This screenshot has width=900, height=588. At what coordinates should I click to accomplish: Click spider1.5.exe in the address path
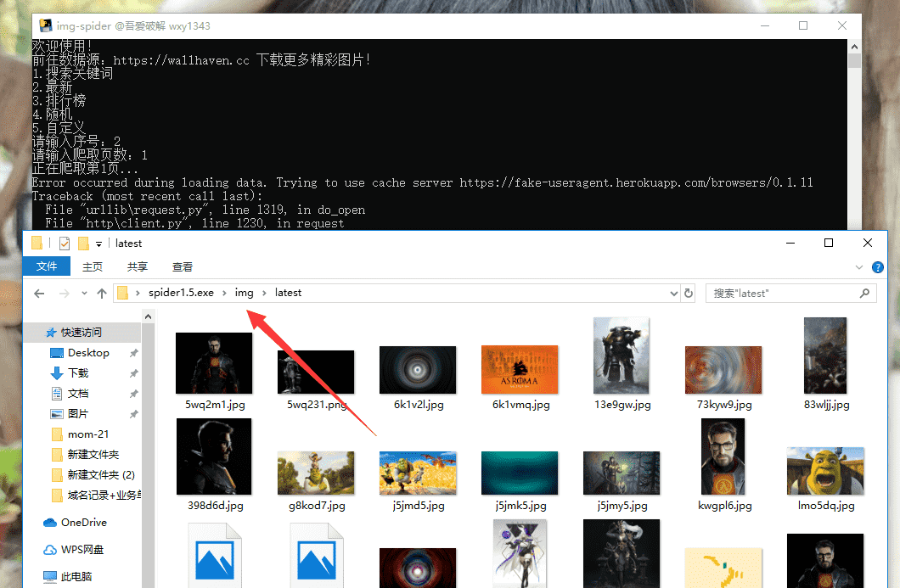tap(181, 293)
